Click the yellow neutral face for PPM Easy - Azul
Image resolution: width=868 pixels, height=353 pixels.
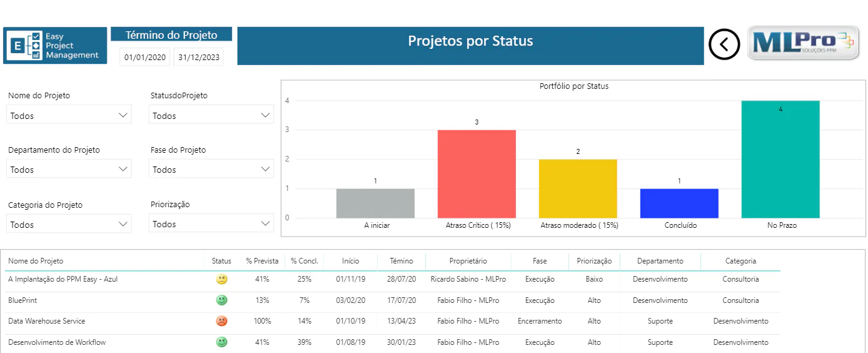[221, 279]
